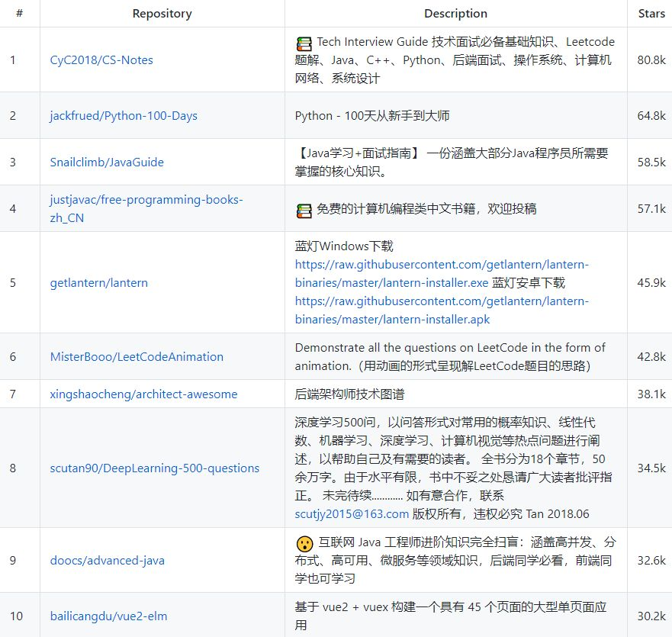
Task: Click the books emoji in free-programming-books row
Action: coord(304,208)
